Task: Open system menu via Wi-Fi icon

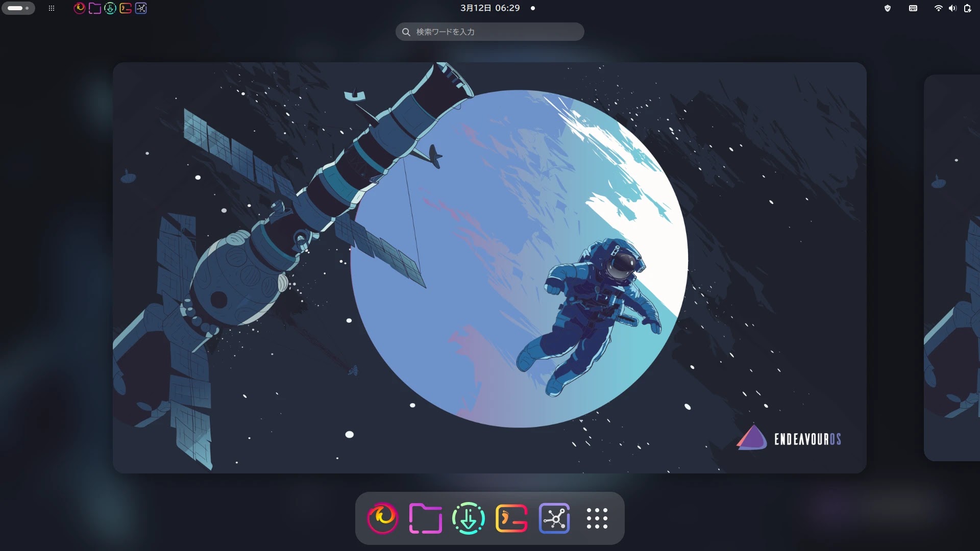Action: [938, 8]
